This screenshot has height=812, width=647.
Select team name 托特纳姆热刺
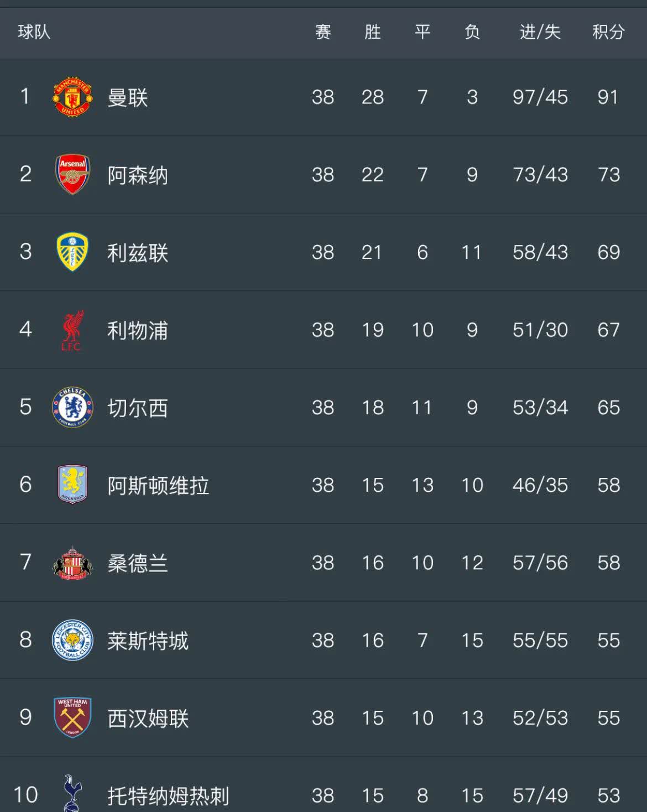coord(168,796)
